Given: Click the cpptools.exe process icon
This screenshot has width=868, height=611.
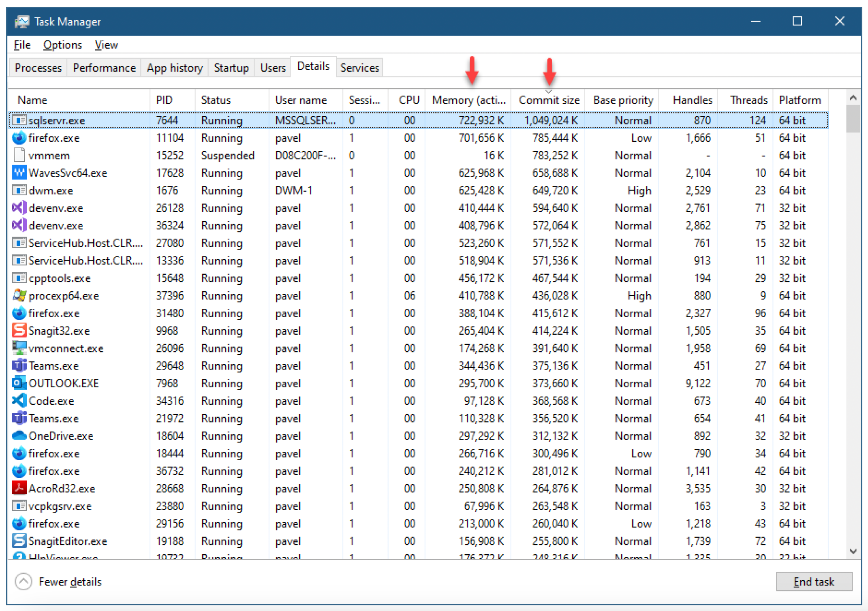Looking at the screenshot, I should 19,278.
